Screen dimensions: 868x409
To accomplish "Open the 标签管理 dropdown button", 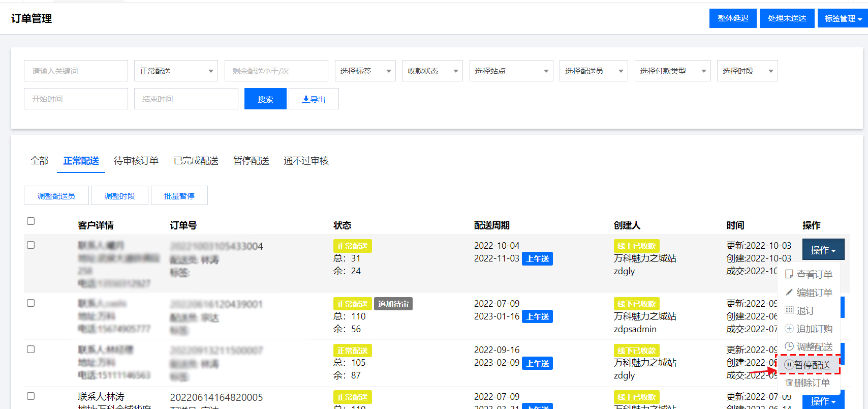I will point(842,19).
